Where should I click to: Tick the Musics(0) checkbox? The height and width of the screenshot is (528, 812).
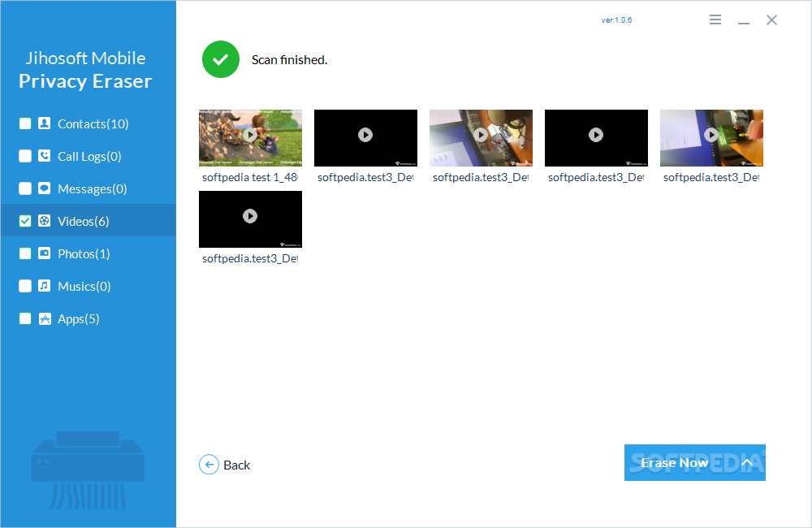[25, 286]
